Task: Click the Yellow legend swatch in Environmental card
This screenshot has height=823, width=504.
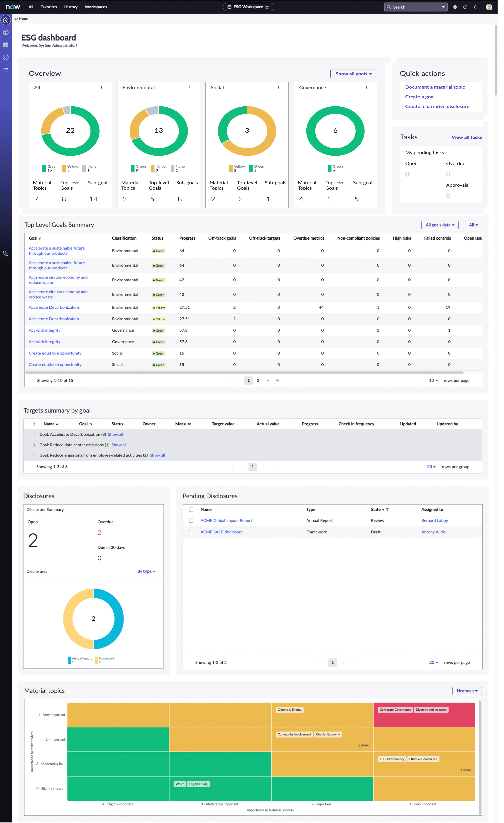Action: (153, 168)
